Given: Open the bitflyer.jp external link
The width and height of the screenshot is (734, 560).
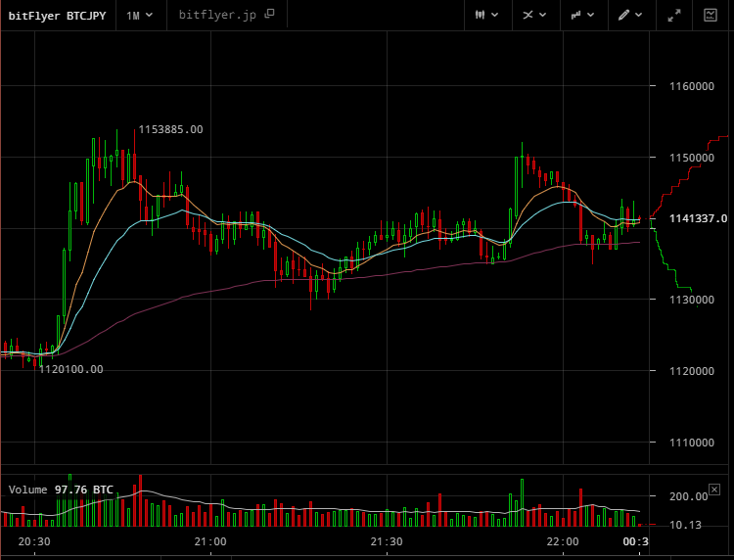Looking at the screenshot, I should point(227,15).
